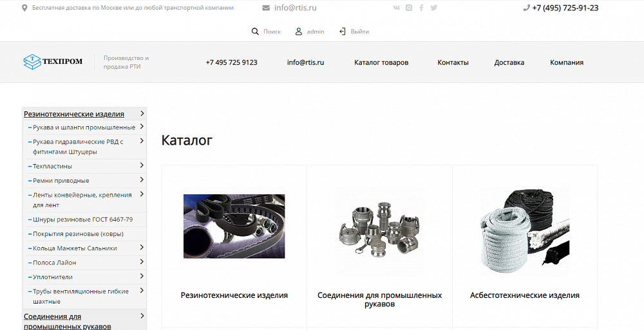Expand the Уплотнители chevron

(142, 276)
